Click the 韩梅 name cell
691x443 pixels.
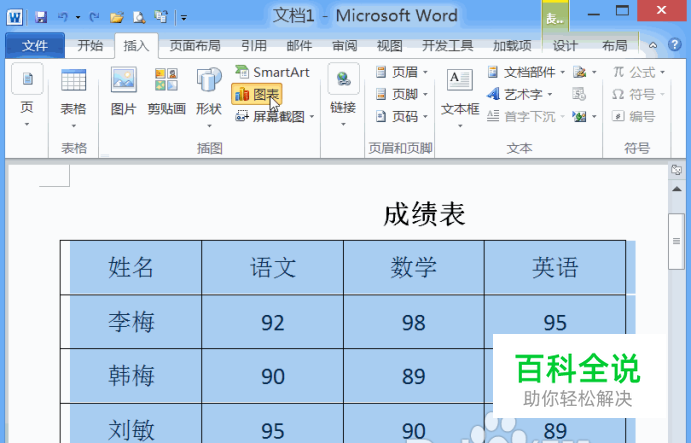[131, 376]
